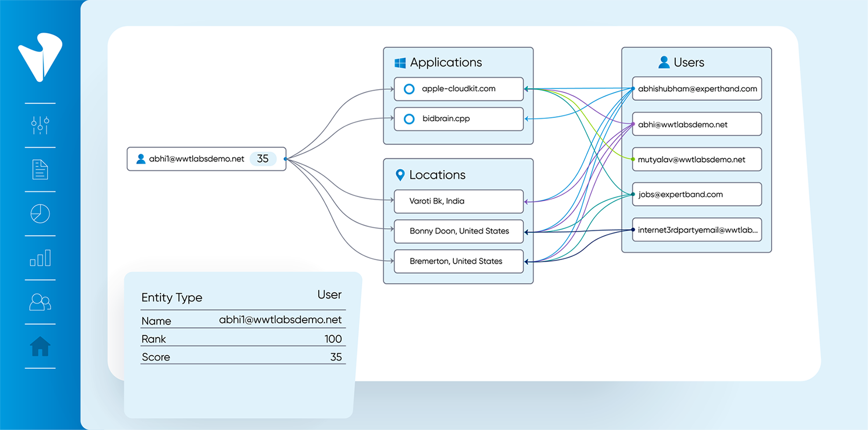Select the Varoti Bk, India location node
Image resolution: width=868 pixels, height=430 pixels.
458,201
